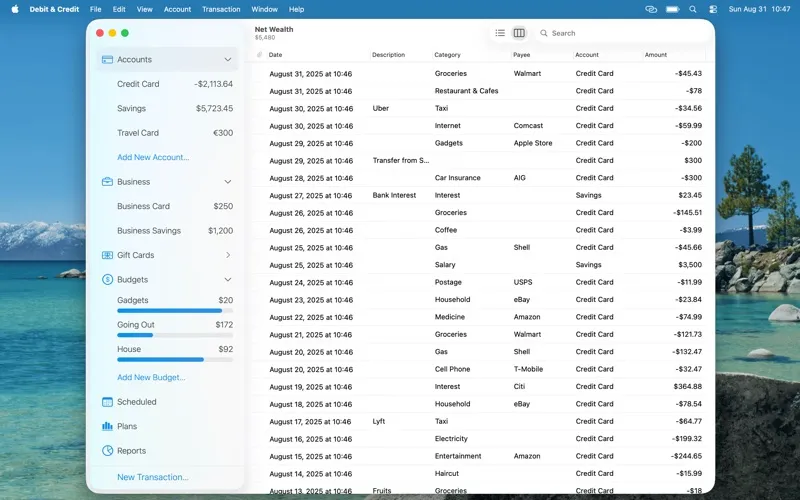Open the Help menu

[x=296, y=9]
